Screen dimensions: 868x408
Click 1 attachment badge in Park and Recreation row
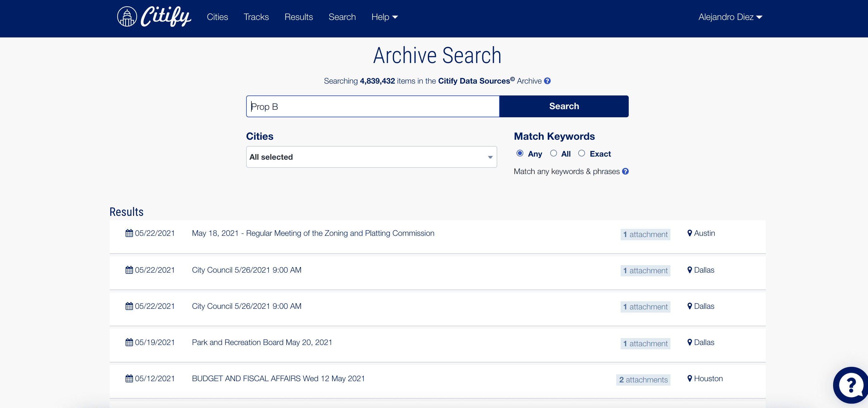645,343
